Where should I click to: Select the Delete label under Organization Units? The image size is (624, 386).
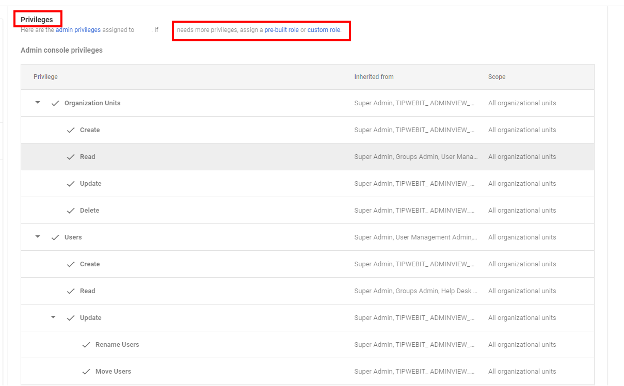click(x=89, y=211)
